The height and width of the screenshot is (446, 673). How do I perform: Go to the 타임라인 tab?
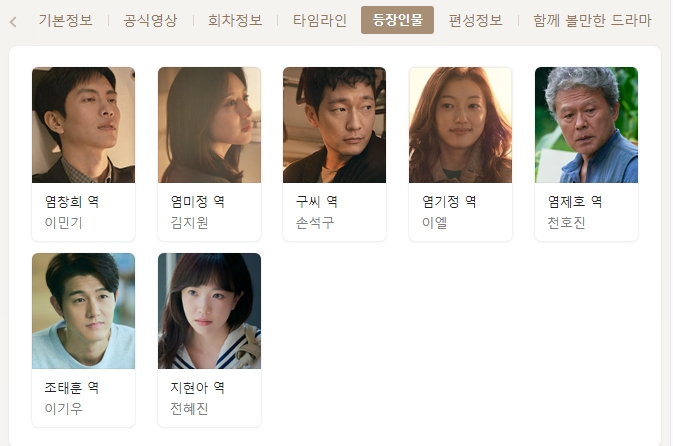click(320, 20)
